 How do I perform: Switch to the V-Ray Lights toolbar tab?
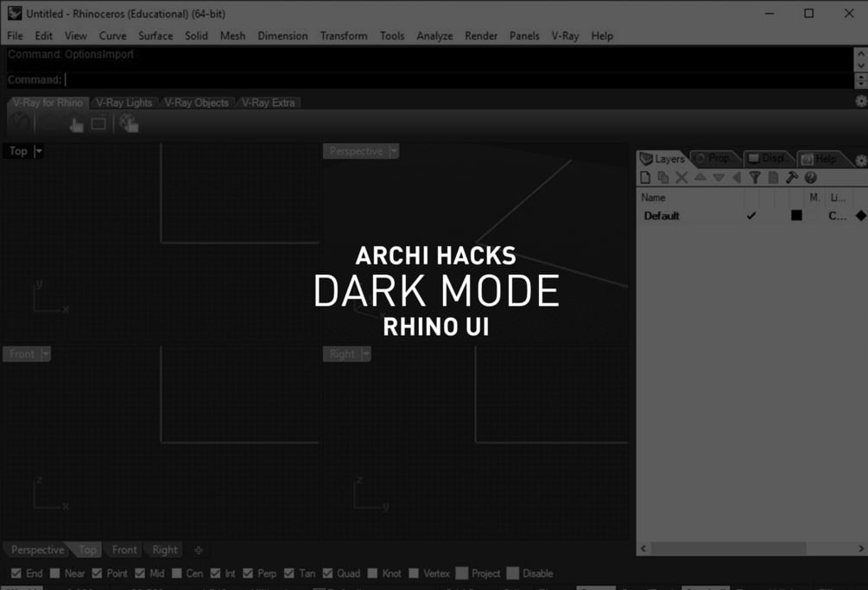click(x=124, y=103)
